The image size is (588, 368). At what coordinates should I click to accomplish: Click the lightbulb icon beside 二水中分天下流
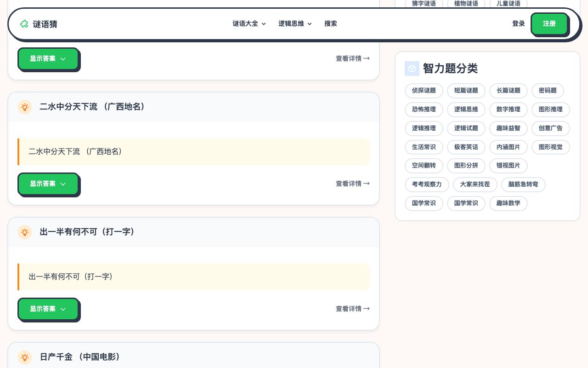pyautogui.click(x=25, y=107)
